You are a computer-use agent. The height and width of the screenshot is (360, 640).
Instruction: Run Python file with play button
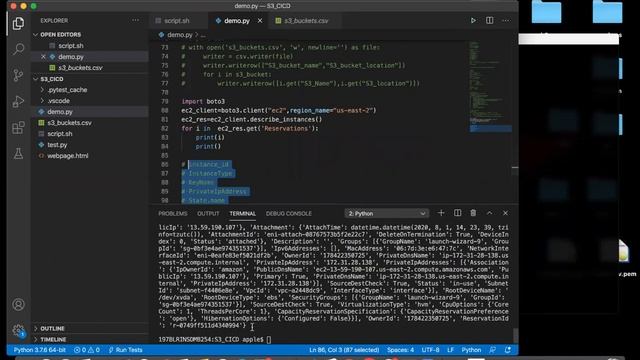coord(473,20)
